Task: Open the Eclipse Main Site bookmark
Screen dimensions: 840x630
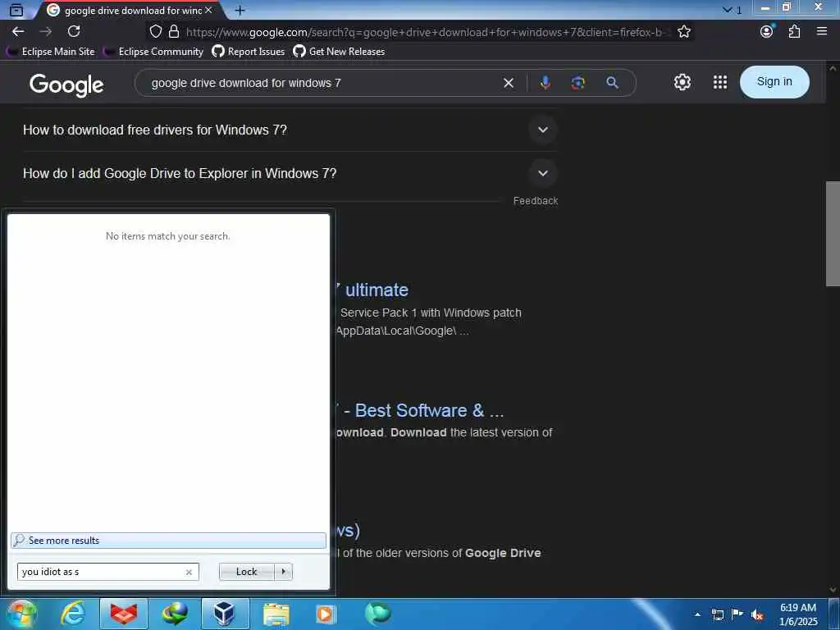Action: (51, 52)
